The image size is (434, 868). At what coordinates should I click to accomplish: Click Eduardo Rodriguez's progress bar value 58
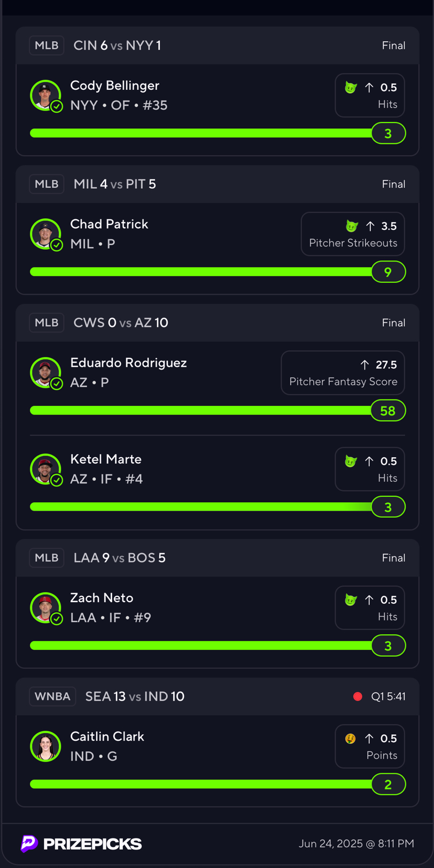pyautogui.click(x=388, y=411)
